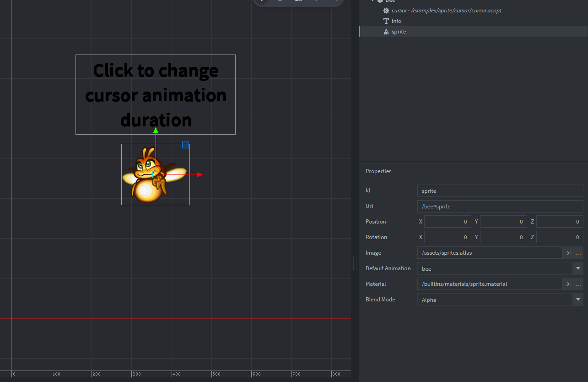Open the Default Animation dropdown
Image resolution: width=588 pixels, height=382 pixels.
pos(500,268)
